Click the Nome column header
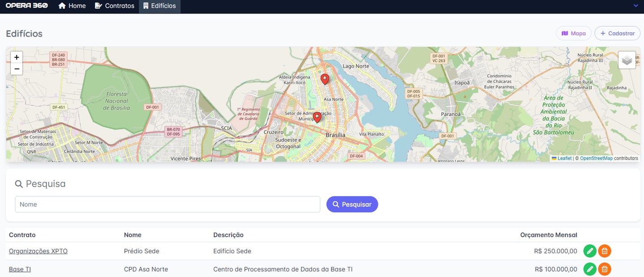The width and height of the screenshot is (644, 277). click(x=132, y=234)
